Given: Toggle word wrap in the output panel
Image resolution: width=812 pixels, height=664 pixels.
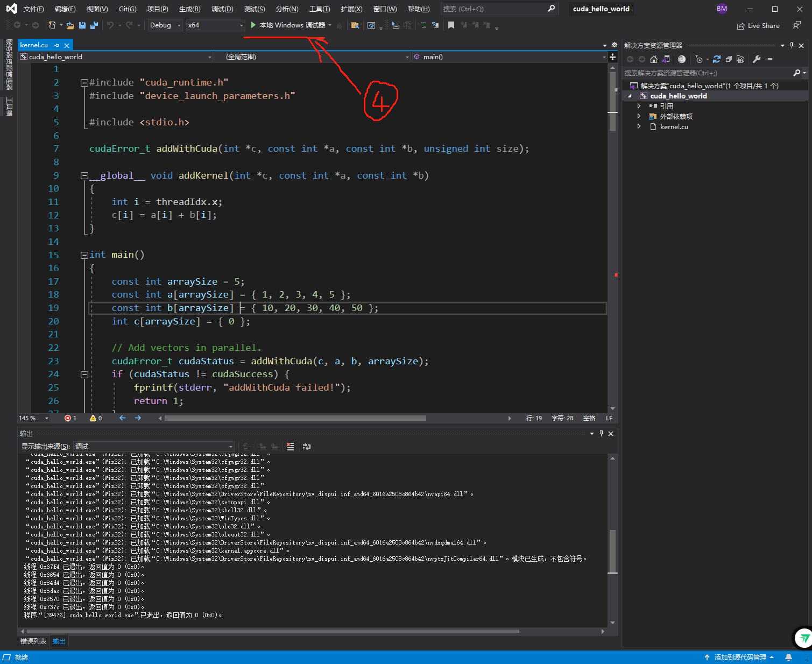Looking at the screenshot, I should (x=307, y=447).
